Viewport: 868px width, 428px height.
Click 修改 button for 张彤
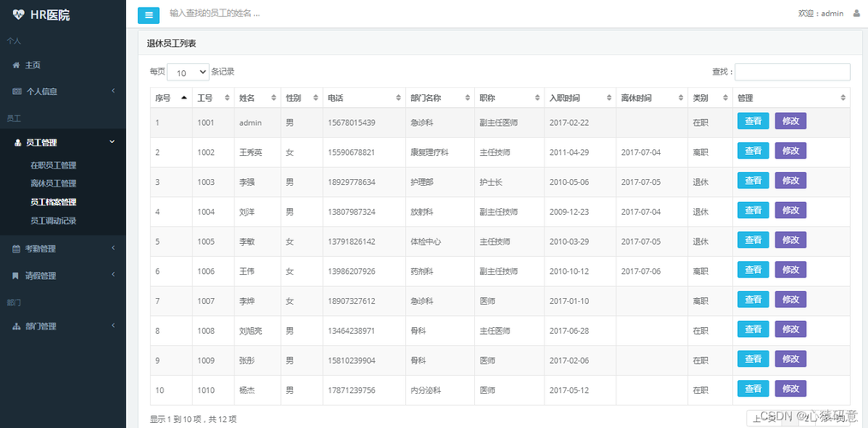pos(790,359)
